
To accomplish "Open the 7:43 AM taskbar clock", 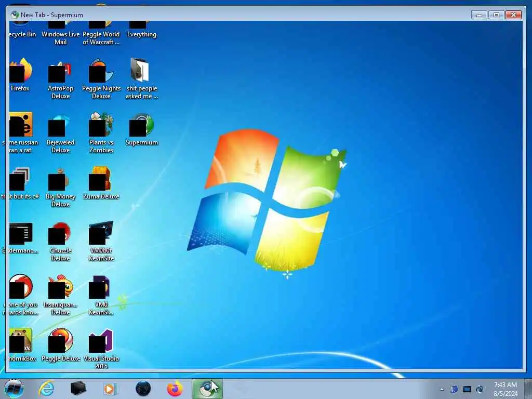I will tap(506, 389).
